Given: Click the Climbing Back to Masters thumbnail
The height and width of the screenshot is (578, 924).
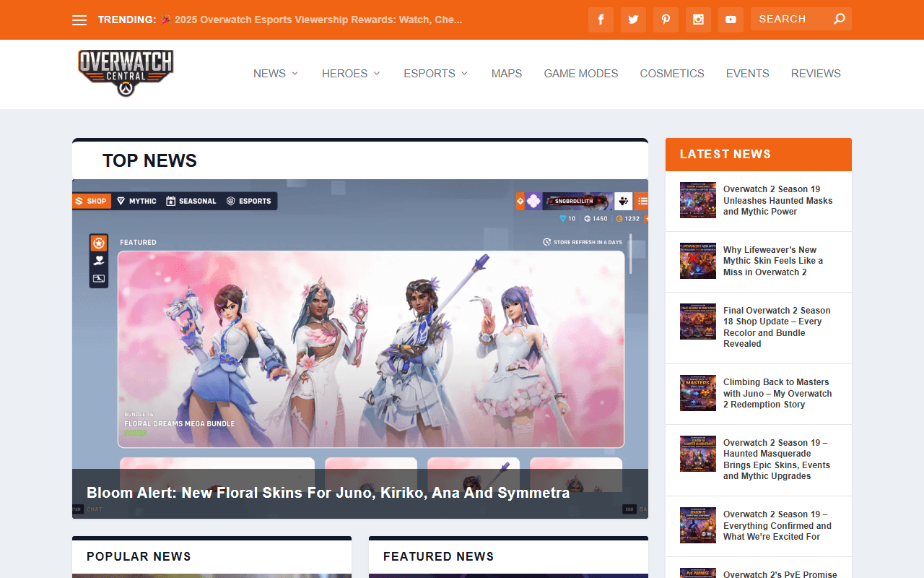Looking at the screenshot, I should pos(698,393).
